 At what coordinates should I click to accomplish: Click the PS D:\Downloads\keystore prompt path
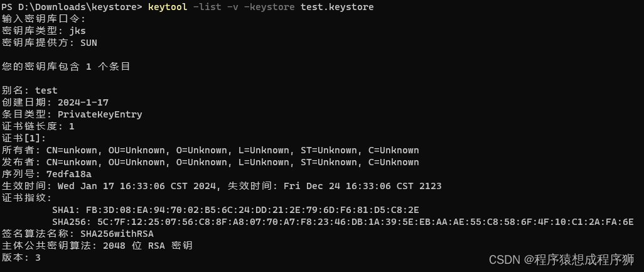(x=72, y=7)
